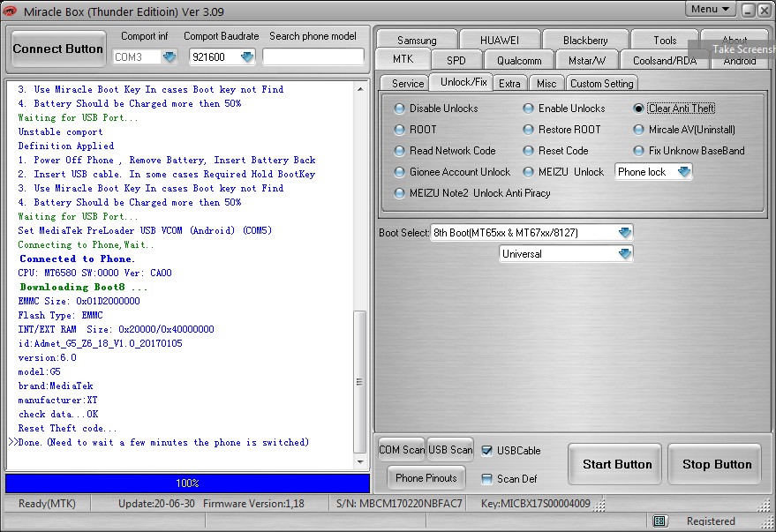Screen dimensions: 776x532
Task: Click the Miracle Box red logo icon
Action: coord(10,11)
